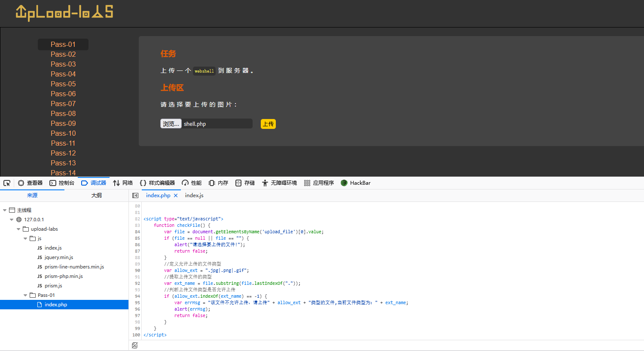The height and width of the screenshot is (351, 644).
Task: Collapse the 主线程 tree node
Action: (x=5, y=210)
